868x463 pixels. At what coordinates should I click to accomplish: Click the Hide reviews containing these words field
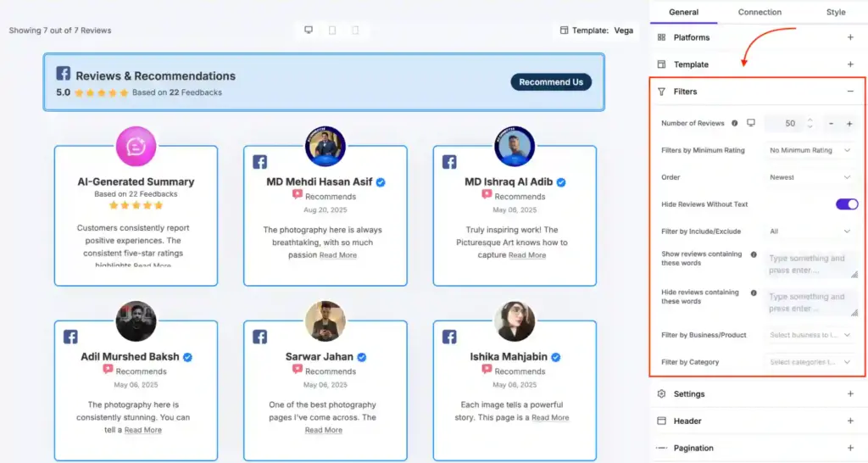[811, 303]
